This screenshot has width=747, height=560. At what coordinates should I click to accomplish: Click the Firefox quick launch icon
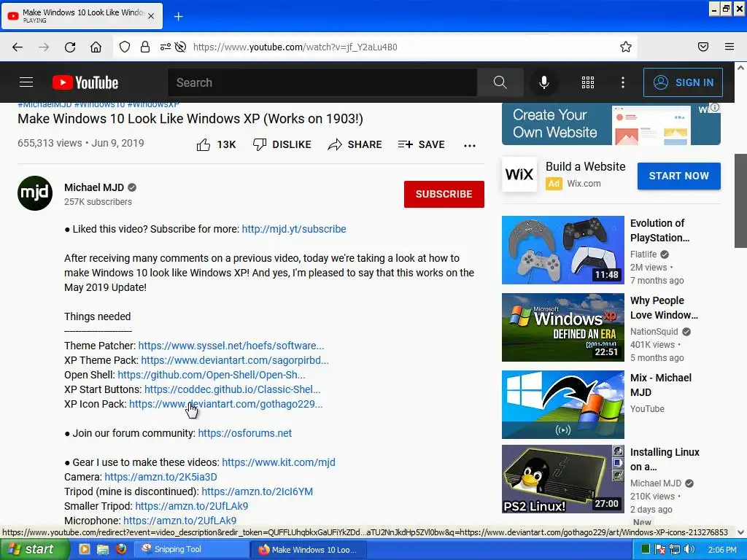click(121, 549)
